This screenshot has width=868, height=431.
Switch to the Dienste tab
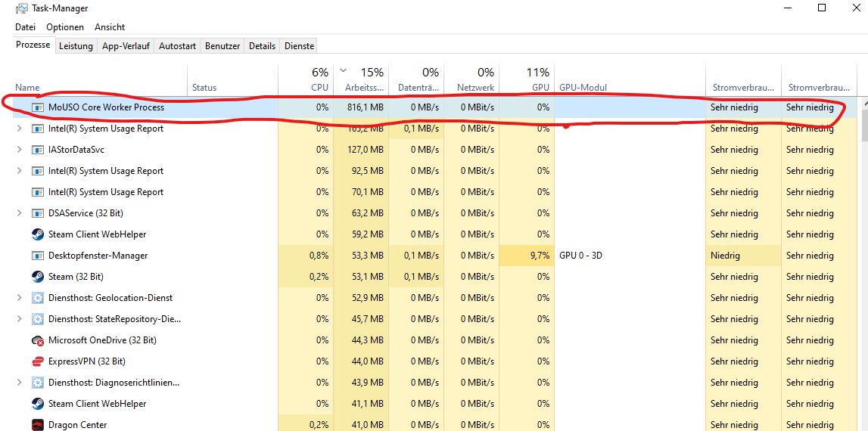pos(300,46)
